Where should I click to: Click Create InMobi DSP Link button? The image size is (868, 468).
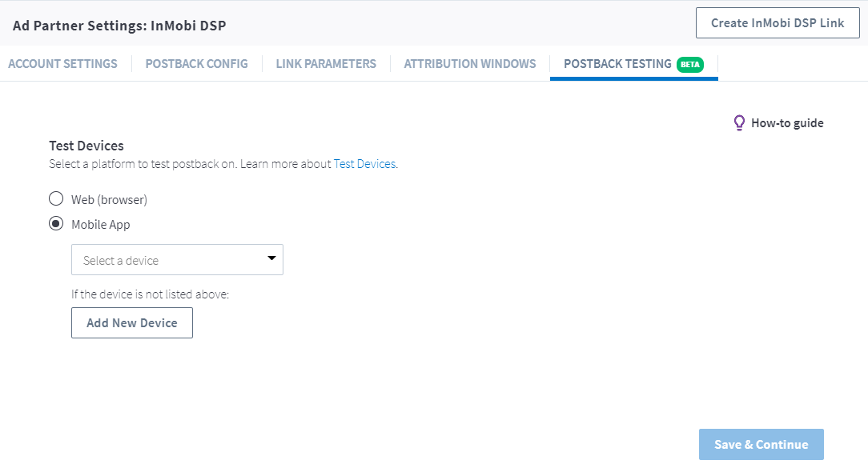[x=778, y=23]
